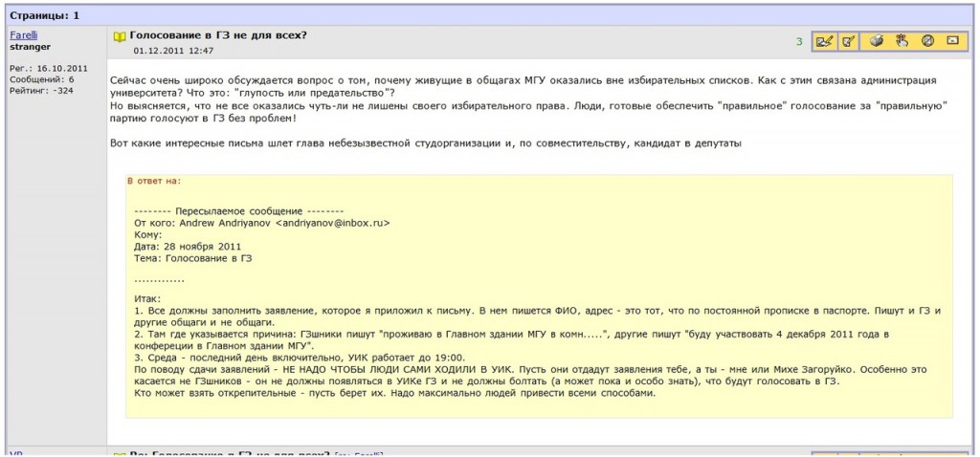The width and height of the screenshot is (980, 457).
Task: Open Farelli user profile link
Action: [x=24, y=35]
